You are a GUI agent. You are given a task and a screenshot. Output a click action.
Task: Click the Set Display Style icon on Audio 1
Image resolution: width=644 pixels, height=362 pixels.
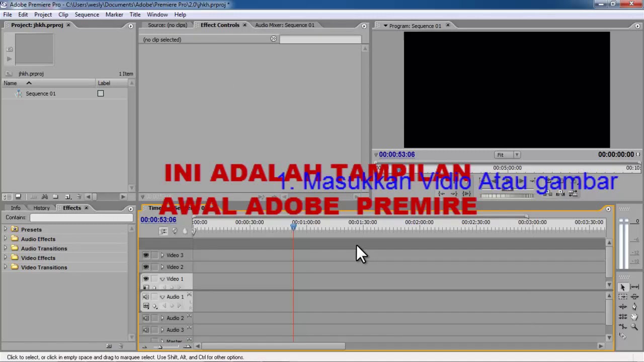(146, 306)
